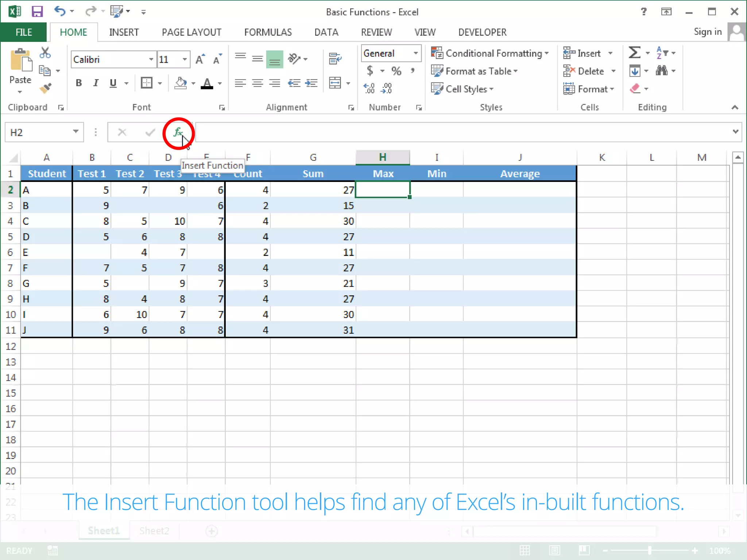
Task: Open the Sort & Filter tool
Action: click(x=662, y=53)
